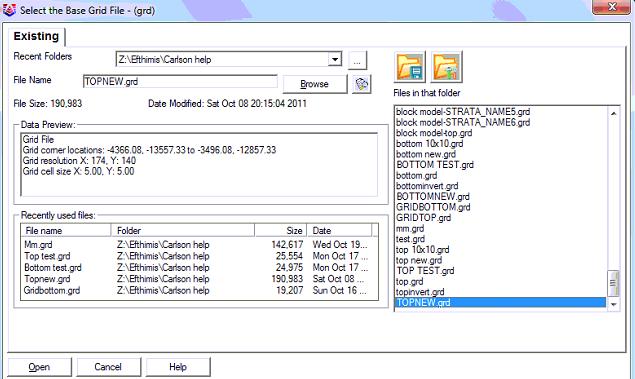Click the Help button
Viewport: 635px width, 379px height.
[178, 367]
